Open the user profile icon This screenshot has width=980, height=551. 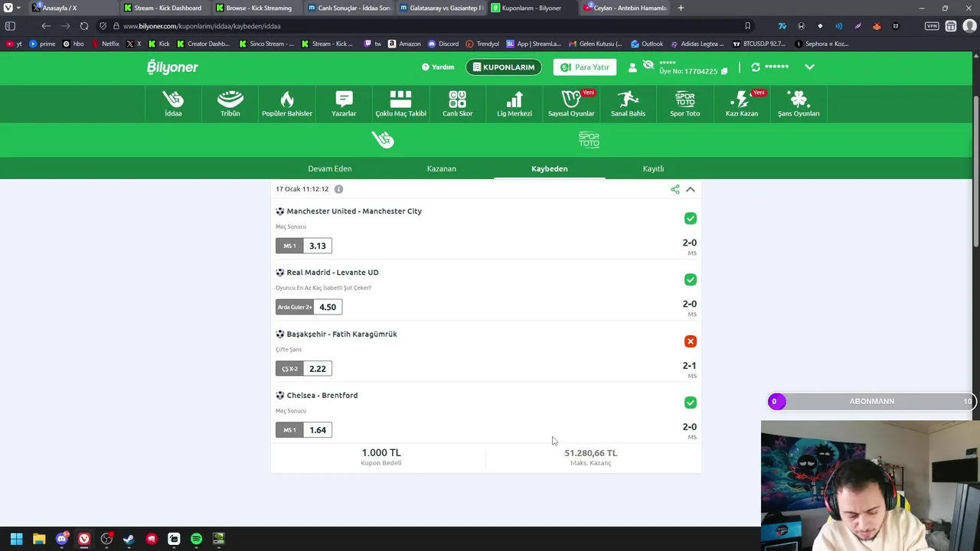632,67
